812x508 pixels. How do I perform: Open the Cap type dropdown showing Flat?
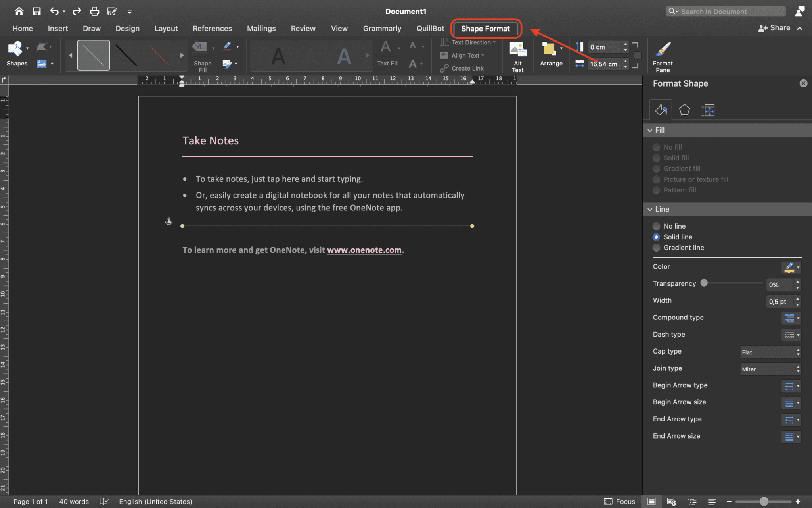pos(769,352)
